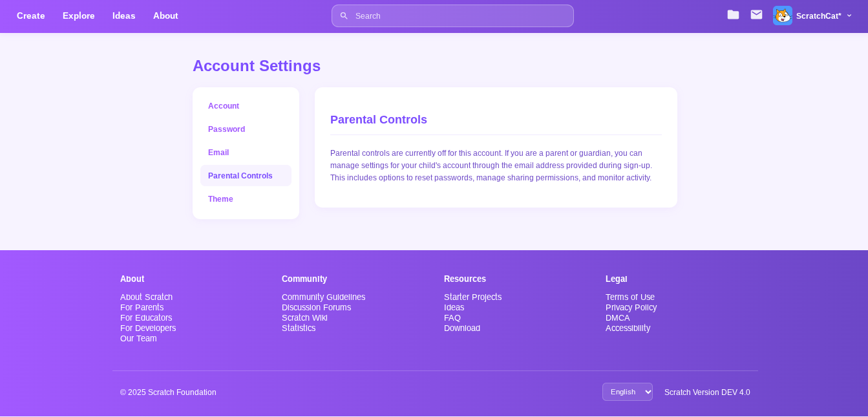Screen dimensions: 868x417
Task: Select the Account settings tab
Action: (x=224, y=106)
